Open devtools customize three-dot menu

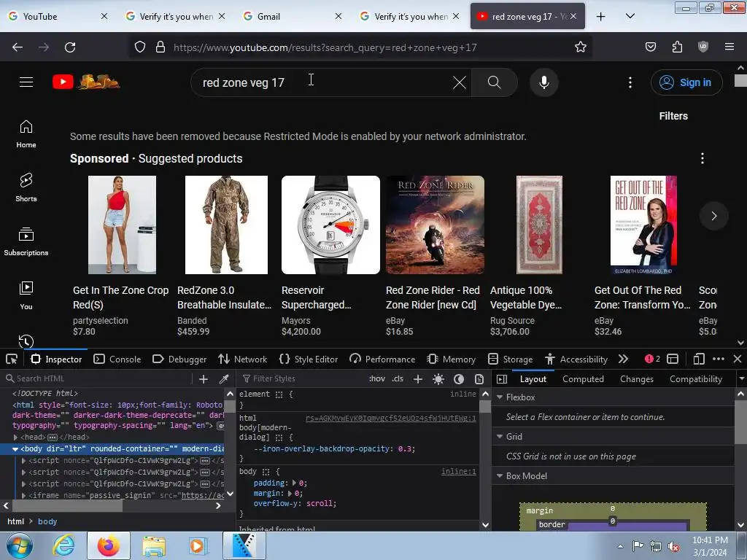719,359
